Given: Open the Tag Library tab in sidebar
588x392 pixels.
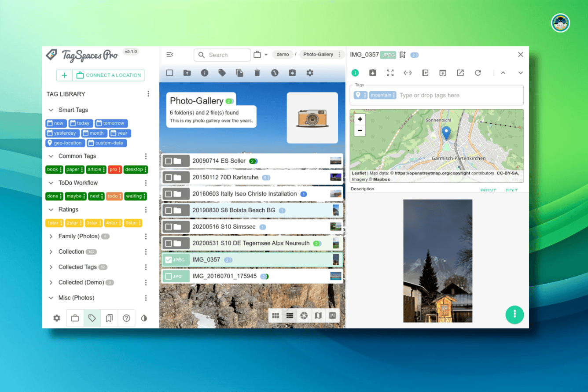Looking at the screenshot, I should click(x=92, y=318).
